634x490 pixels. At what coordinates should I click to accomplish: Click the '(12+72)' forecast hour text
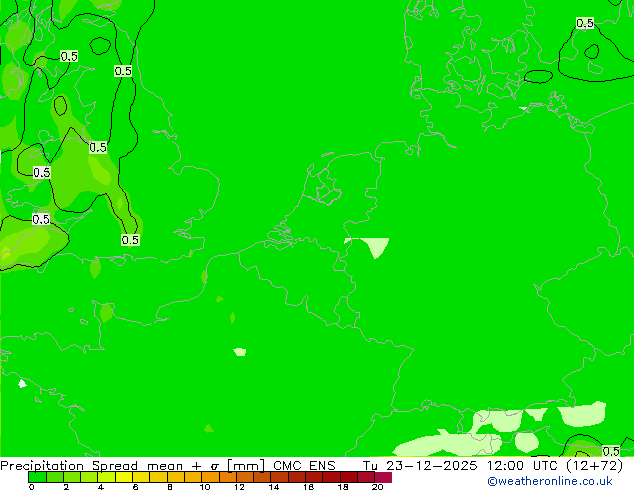[594, 466]
